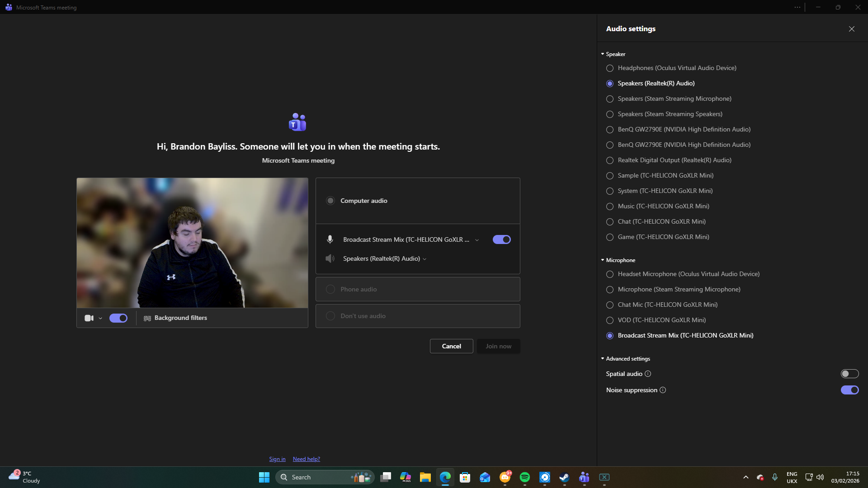Viewport: 868px width, 488px height.
Task: Open Spotify from the taskbar
Action: 524,477
